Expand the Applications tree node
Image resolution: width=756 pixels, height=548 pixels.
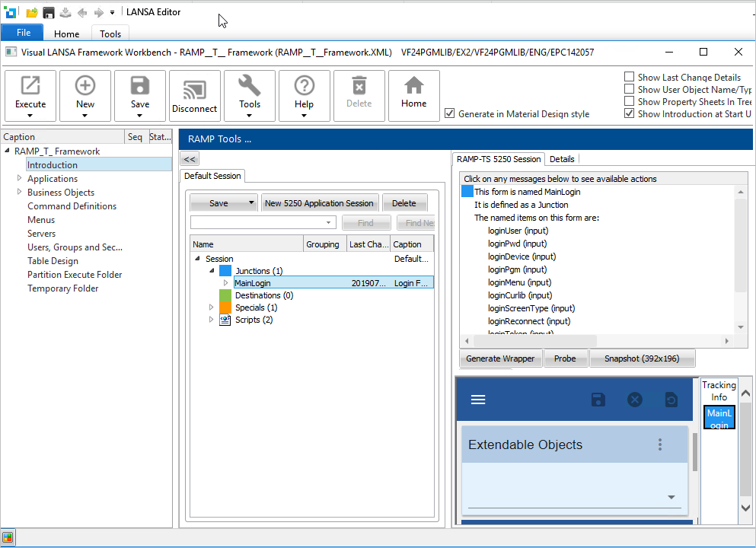point(19,178)
